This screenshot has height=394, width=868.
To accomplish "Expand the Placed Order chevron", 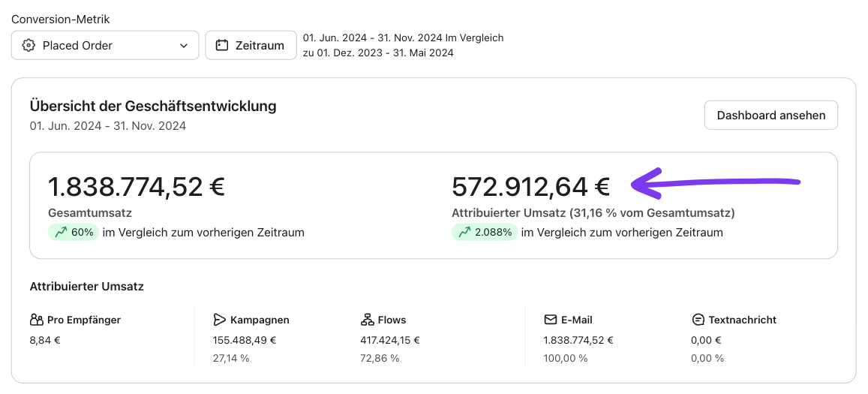I will point(184,46).
